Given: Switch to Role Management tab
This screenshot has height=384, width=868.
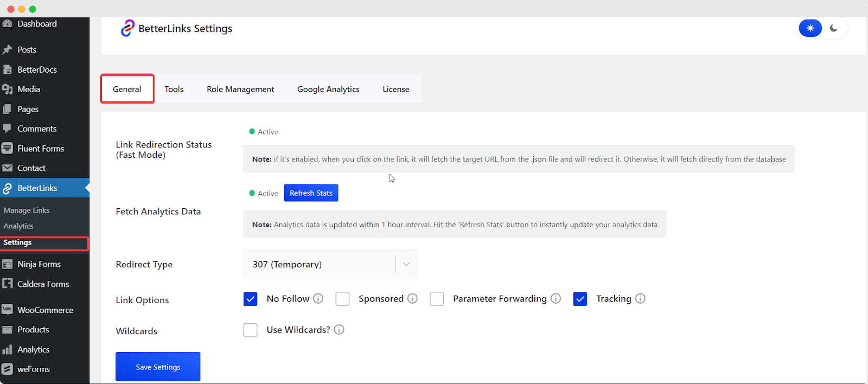Looking at the screenshot, I should 240,89.
